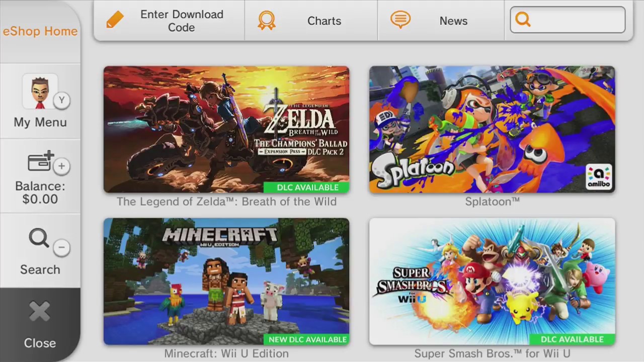Click the minus button beside Search
Viewport: 644px width, 362px height.
point(61,247)
